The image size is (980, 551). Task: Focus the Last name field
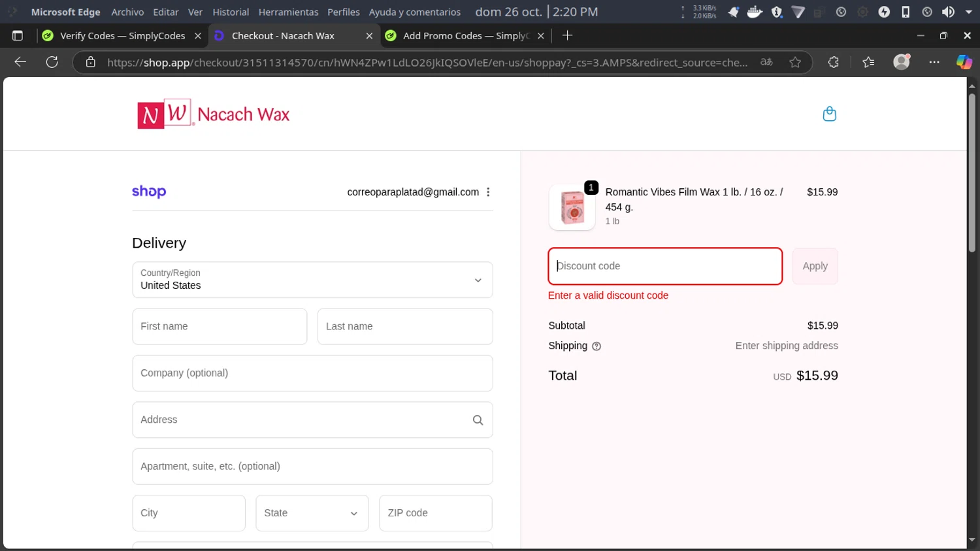(x=405, y=326)
